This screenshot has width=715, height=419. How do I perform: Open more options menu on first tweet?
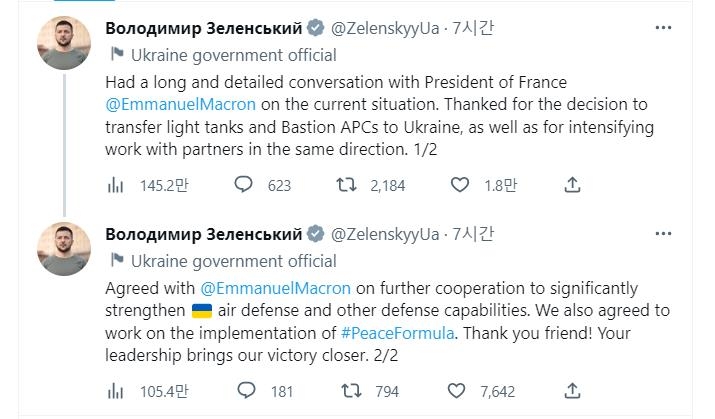click(x=663, y=28)
